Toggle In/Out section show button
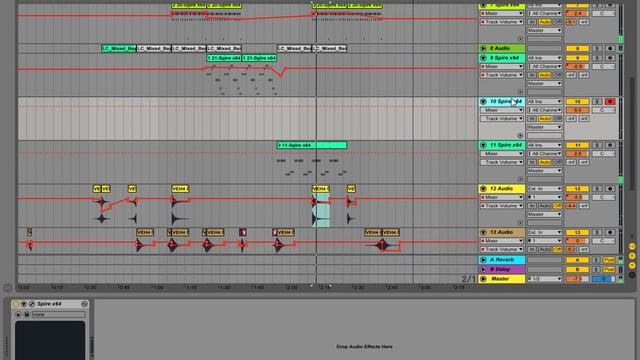The height and width of the screenshot is (360, 640). click(632, 247)
